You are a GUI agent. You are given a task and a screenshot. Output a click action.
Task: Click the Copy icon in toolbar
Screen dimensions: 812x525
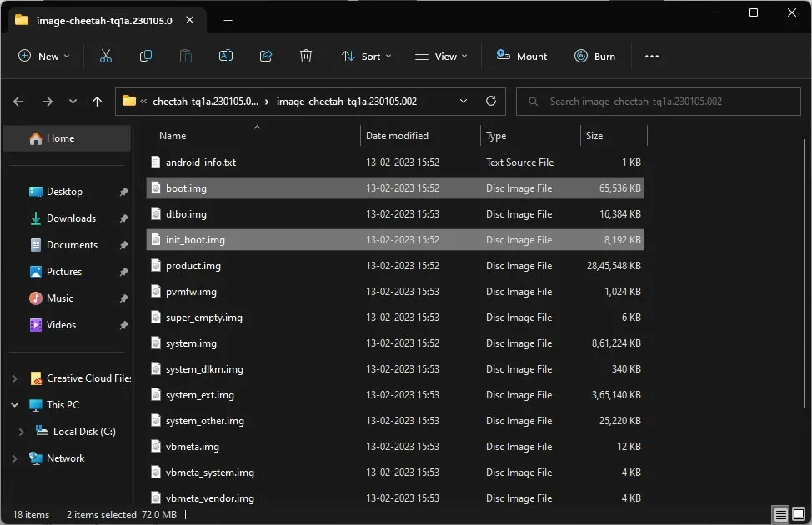pyautogui.click(x=146, y=56)
